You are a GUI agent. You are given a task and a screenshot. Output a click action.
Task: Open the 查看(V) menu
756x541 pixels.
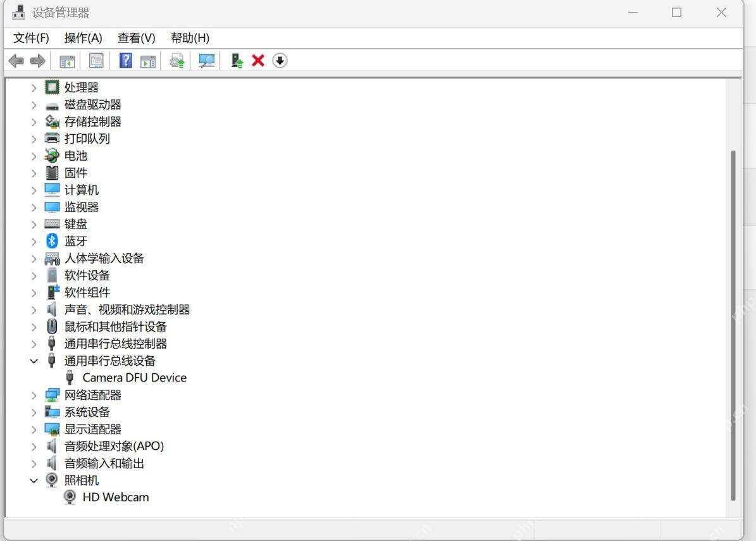[137, 38]
